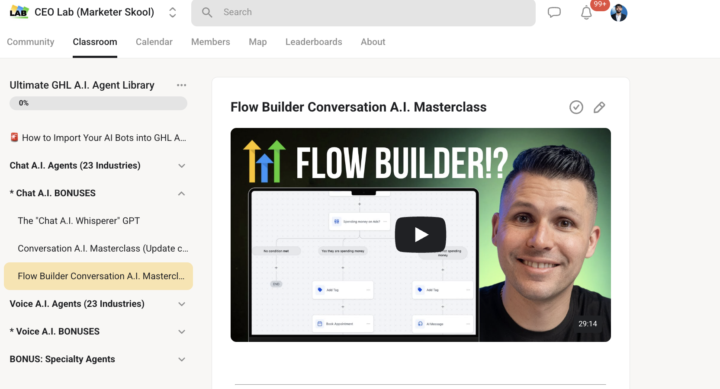Image resolution: width=720 pixels, height=389 pixels.
Task: Select the Classroom tab
Action: [x=95, y=42]
